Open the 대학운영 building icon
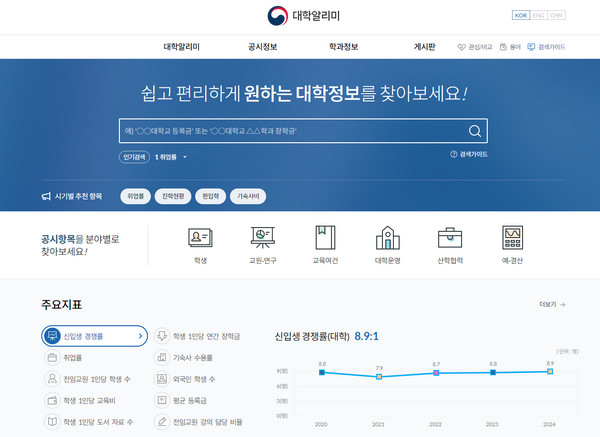 [388, 237]
